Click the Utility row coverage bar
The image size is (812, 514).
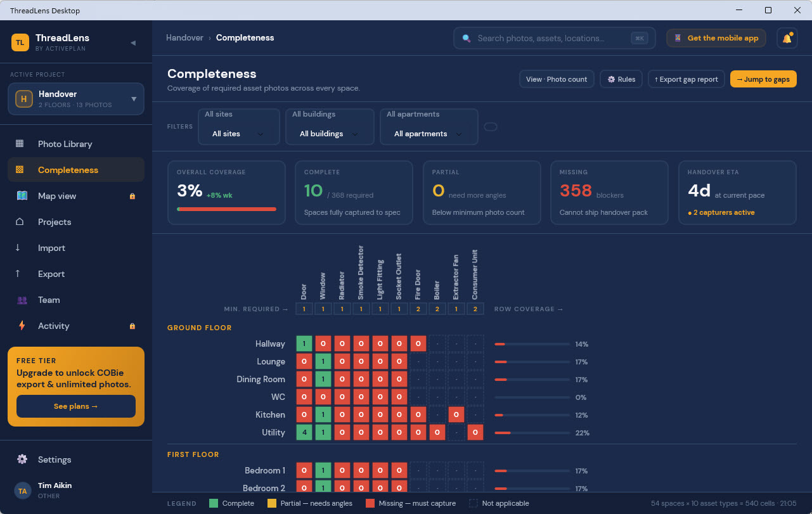(532, 433)
